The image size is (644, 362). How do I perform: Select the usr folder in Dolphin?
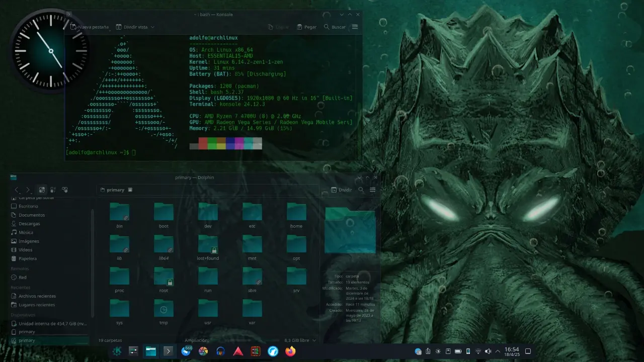[x=208, y=312]
